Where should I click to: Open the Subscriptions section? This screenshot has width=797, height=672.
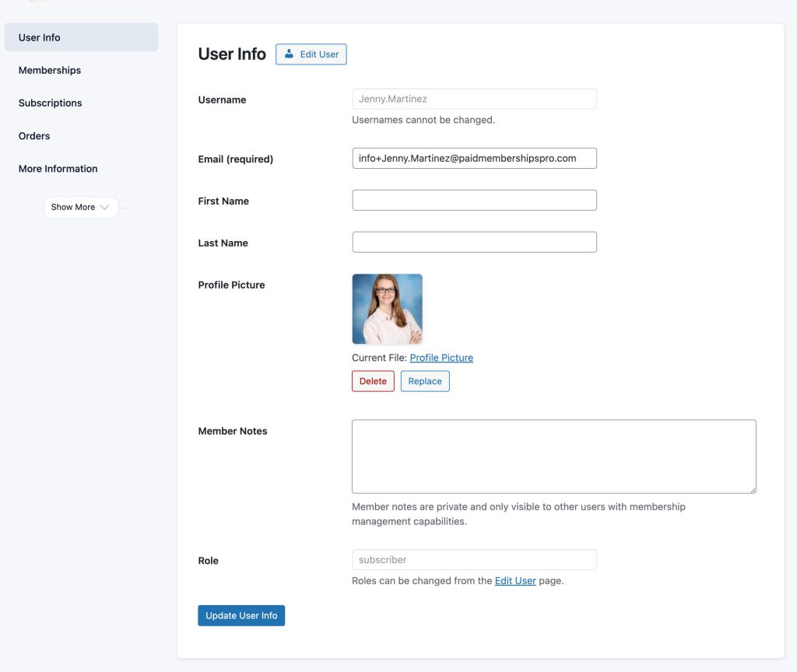click(50, 103)
